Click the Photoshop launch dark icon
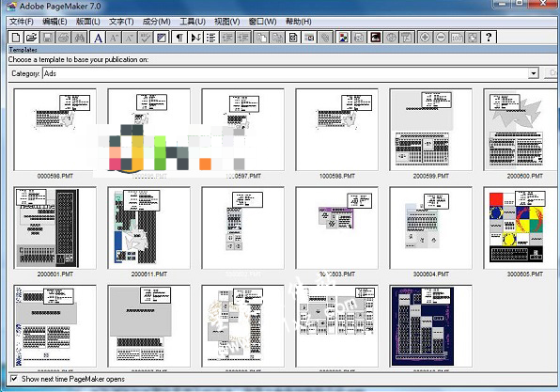The height and width of the screenshot is (392, 560). [375, 38]
